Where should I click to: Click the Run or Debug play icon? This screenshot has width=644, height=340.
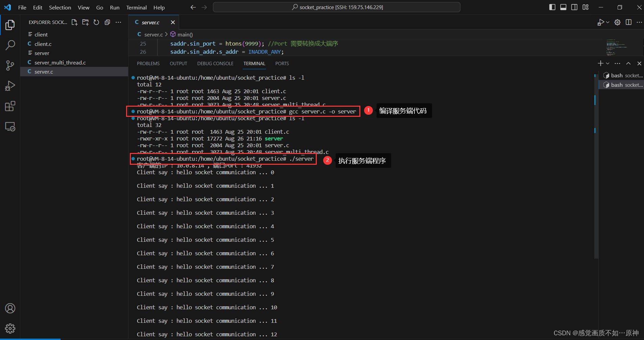click(600, 22)
